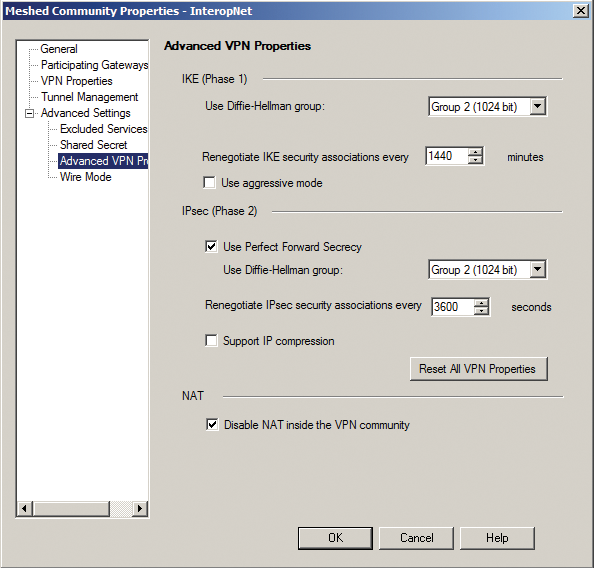Click the IKE renegotiation minutes field

click(447, 156)
